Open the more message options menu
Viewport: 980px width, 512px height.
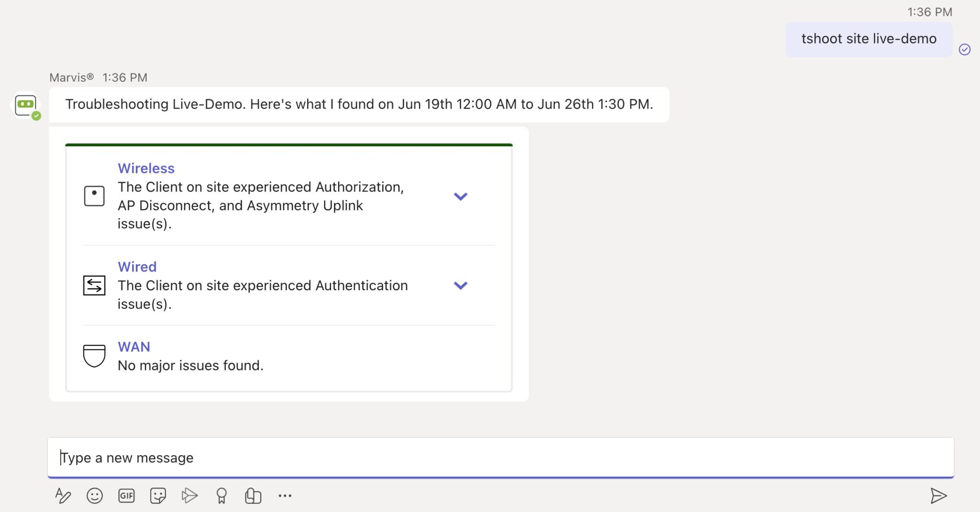tap(285, 496)
